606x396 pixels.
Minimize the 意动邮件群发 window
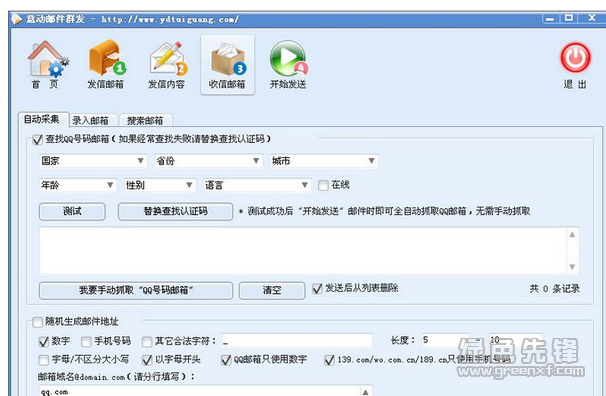[550, 18]
